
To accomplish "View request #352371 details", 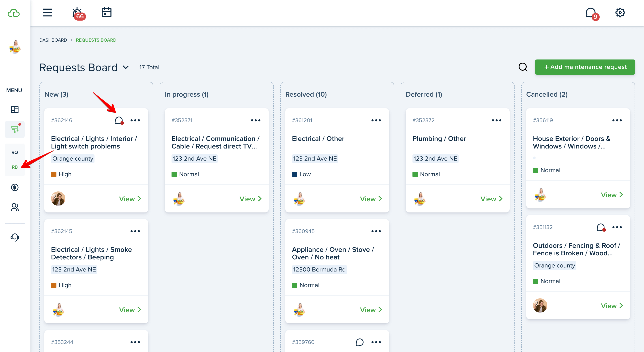I will 251,199.
